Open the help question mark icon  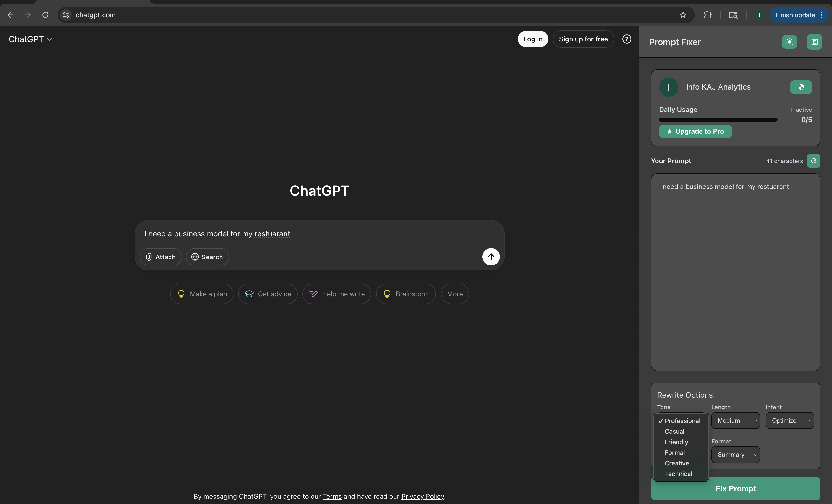[627, 39]
